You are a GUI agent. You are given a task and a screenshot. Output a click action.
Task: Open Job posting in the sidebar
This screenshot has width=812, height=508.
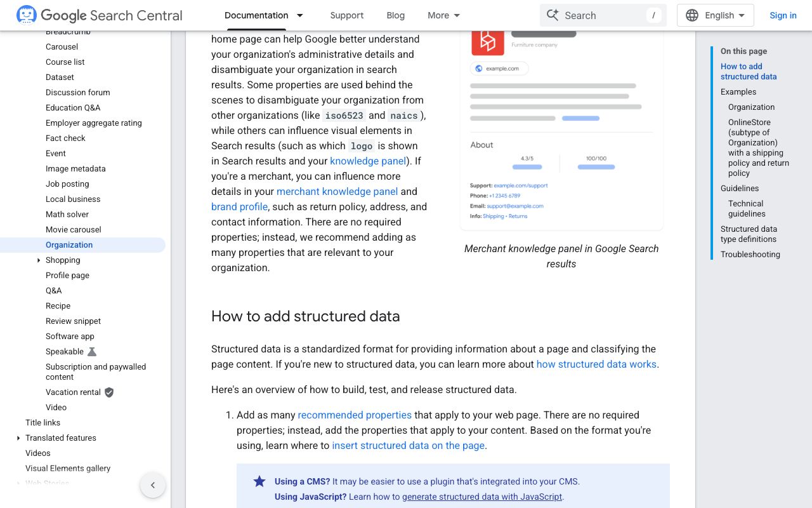[67, 184]
